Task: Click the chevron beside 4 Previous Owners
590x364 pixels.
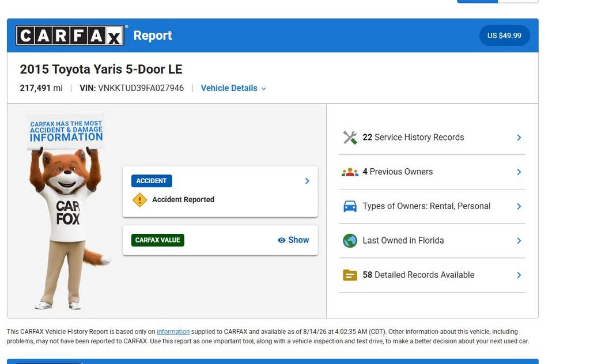Action: (519, 172)
